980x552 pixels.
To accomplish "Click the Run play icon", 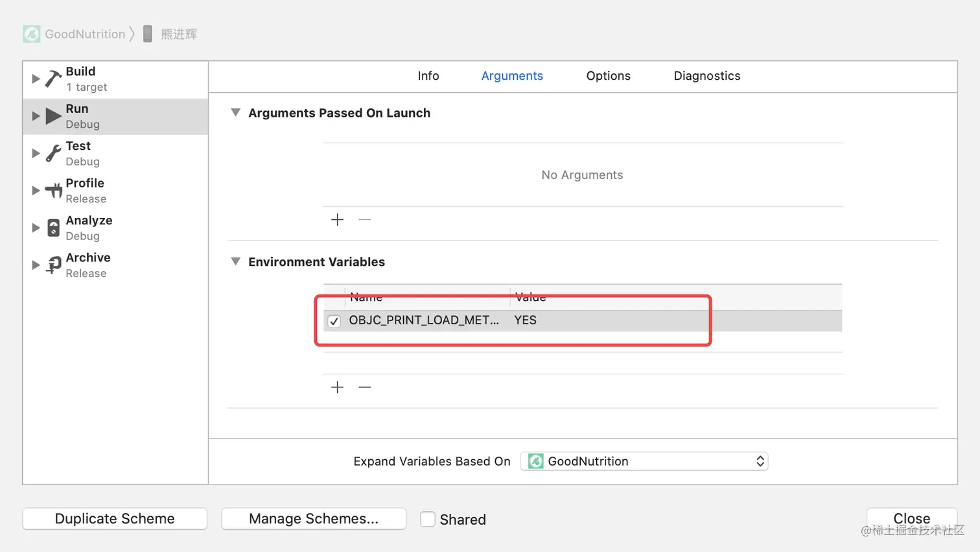I will pyautogui.click(x=53, y=117).
